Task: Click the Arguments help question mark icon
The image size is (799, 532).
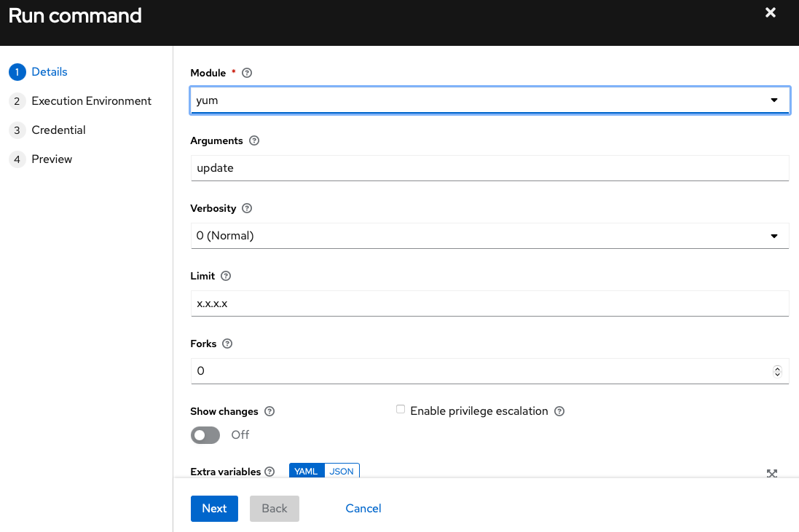Action: click(254, 140)
